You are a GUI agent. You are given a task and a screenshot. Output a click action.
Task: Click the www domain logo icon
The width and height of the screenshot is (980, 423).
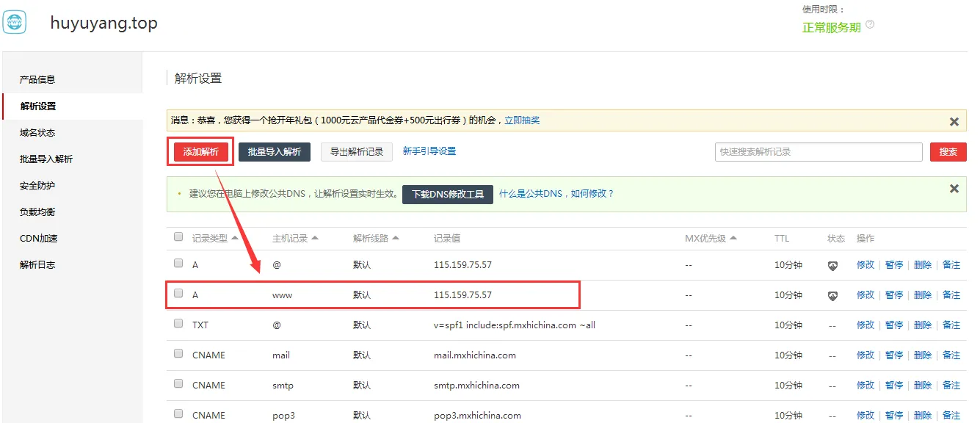pyautogui.click(x=15, y=22)
